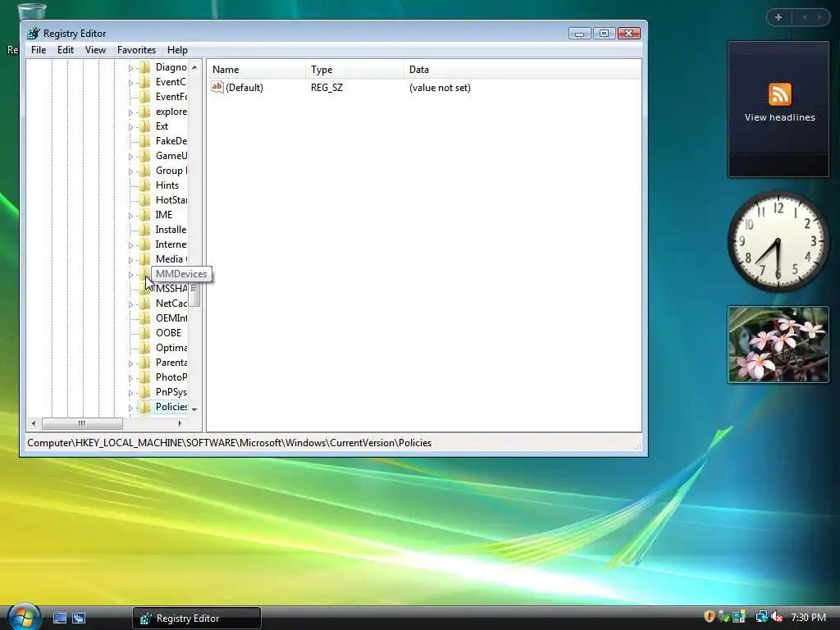The image size is (840, 630).
Task: Click the sidebar next gadgets arrow
Action: click(819, 17)
